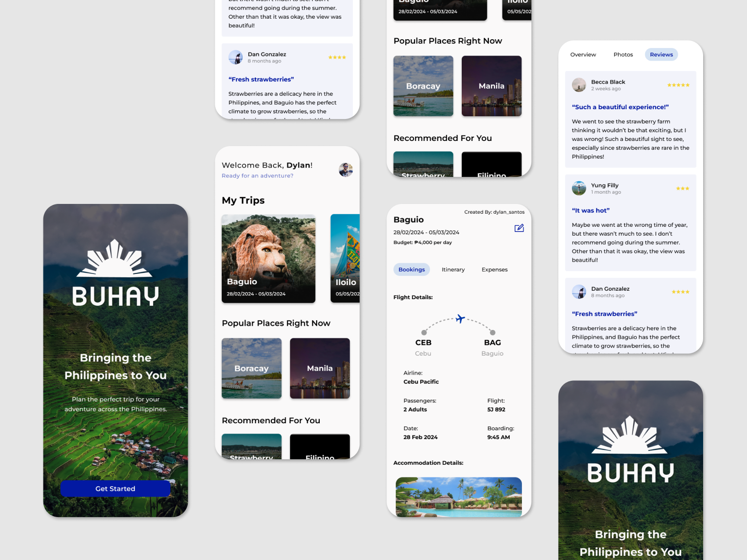Click "1 month ago" under Yung Filly

(x=606, y=192)
